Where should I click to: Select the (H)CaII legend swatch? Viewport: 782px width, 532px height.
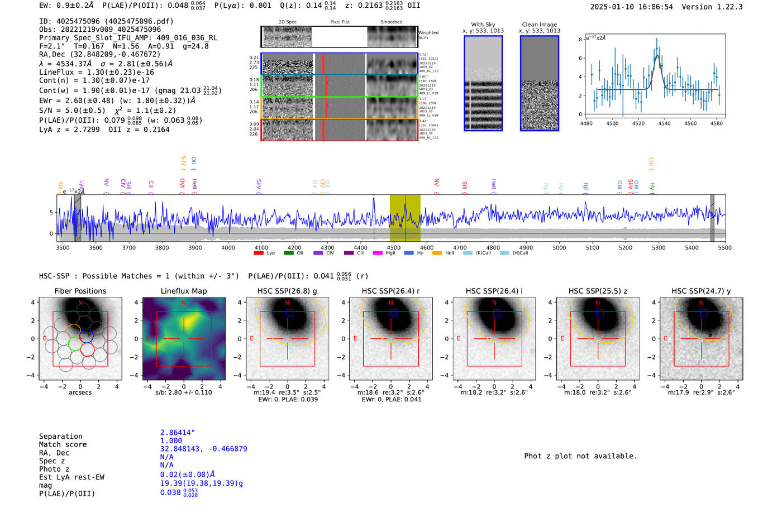coord(504,253)
